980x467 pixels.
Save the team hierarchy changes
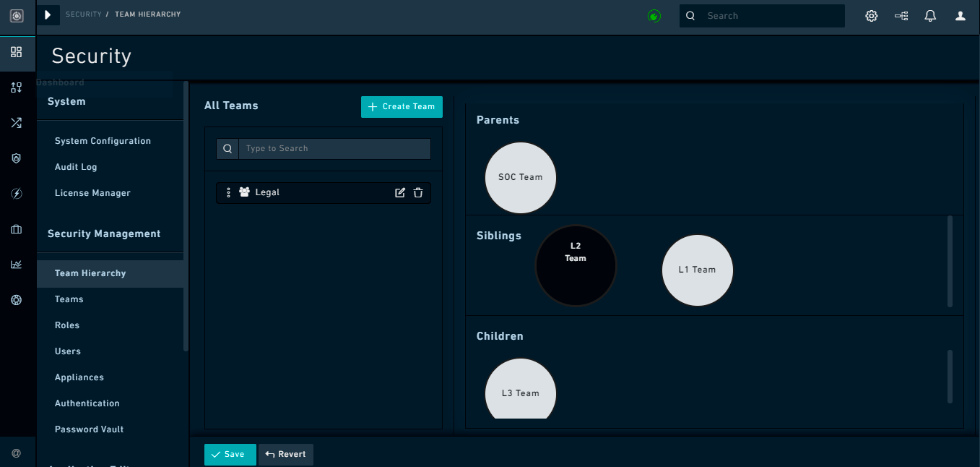pyautogui.click(x=230, y=454)
